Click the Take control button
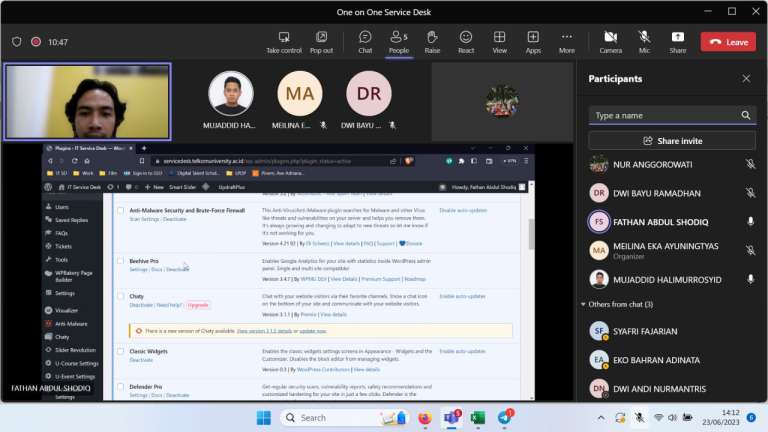 tap(284, 42)
